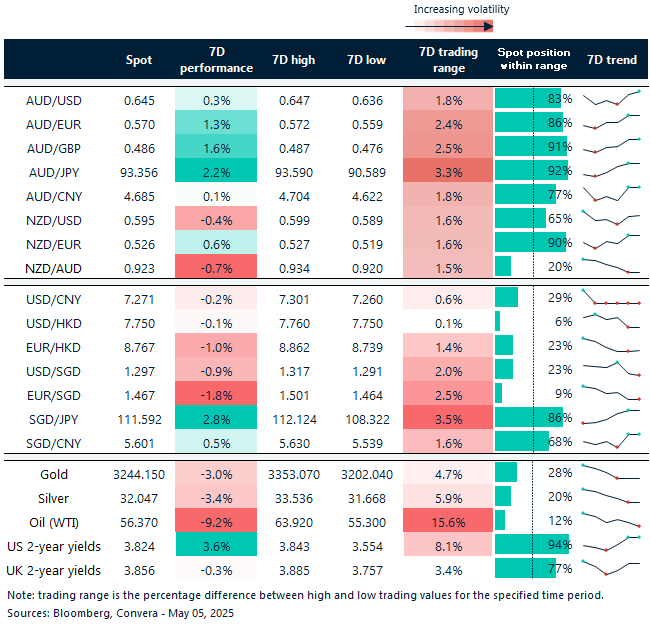Screen dimensions: 650x633
Task: Click the SGD/JPY 7D trend sparkline
Action: coord(612,418)
